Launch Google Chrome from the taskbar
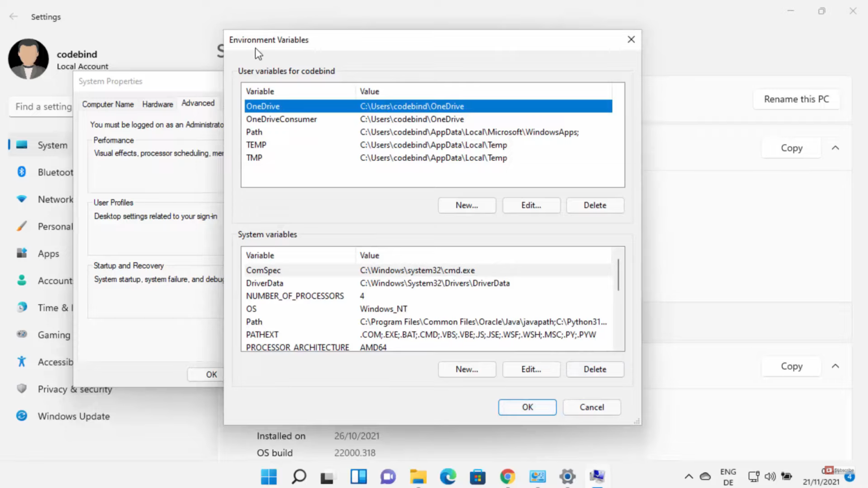868x488 pixels. (507, 476)
